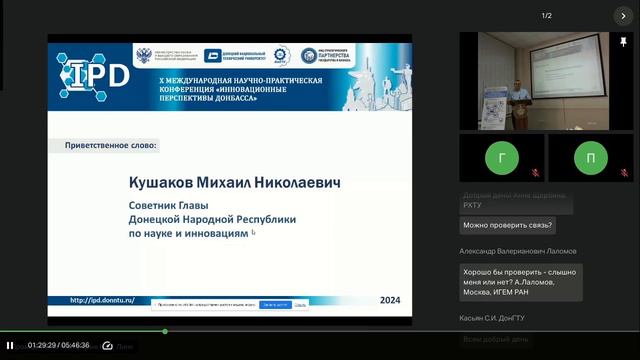The image size is (640, 360).
Task: Select participant tile with letter Г
Action: (x=502, y=158)
